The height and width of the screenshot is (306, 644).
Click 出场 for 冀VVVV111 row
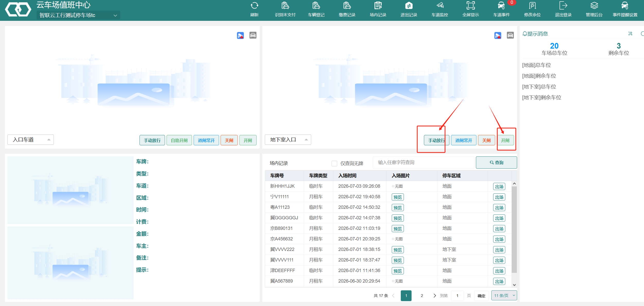(x=499, y=260)
